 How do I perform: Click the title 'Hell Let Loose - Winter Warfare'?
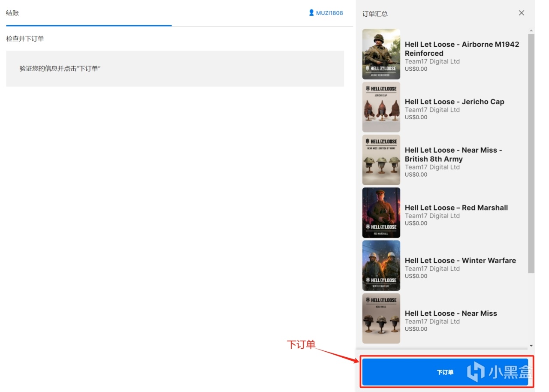(460, 260)
